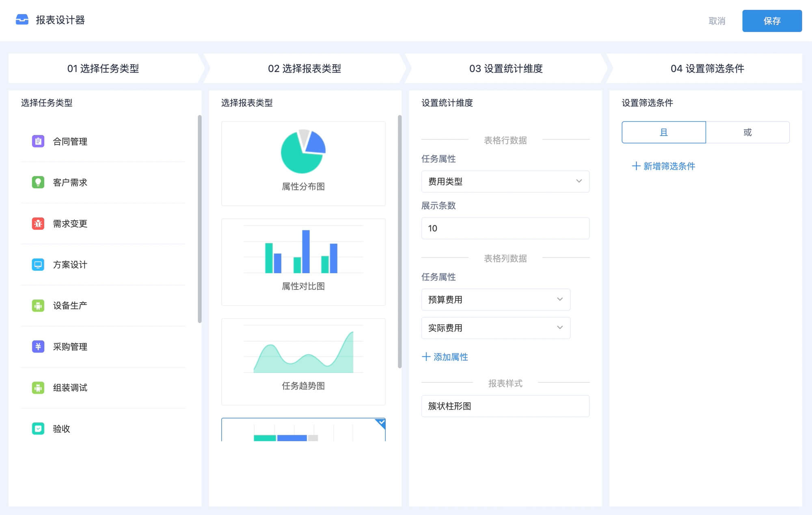This screenshot has width=812, height=515.
Task: Click the 报表设计器 logo icon
Action: click(x=22, y=20)
